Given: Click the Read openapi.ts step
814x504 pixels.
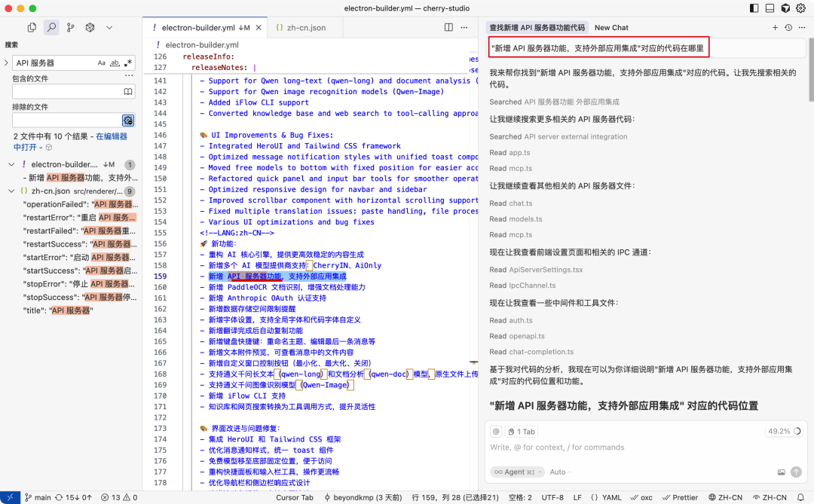Looking at the screenshot, I should pyautogui.click(x=516, y=336).
